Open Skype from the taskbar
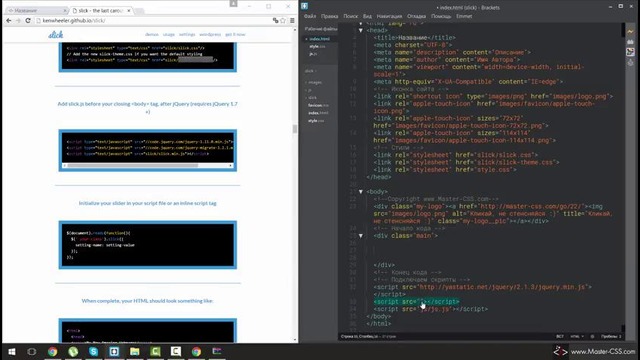 (x=93, y=351)
